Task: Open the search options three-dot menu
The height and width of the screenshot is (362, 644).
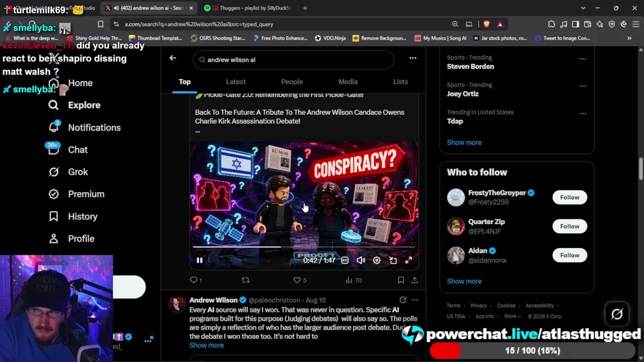Action: point(413,58)
